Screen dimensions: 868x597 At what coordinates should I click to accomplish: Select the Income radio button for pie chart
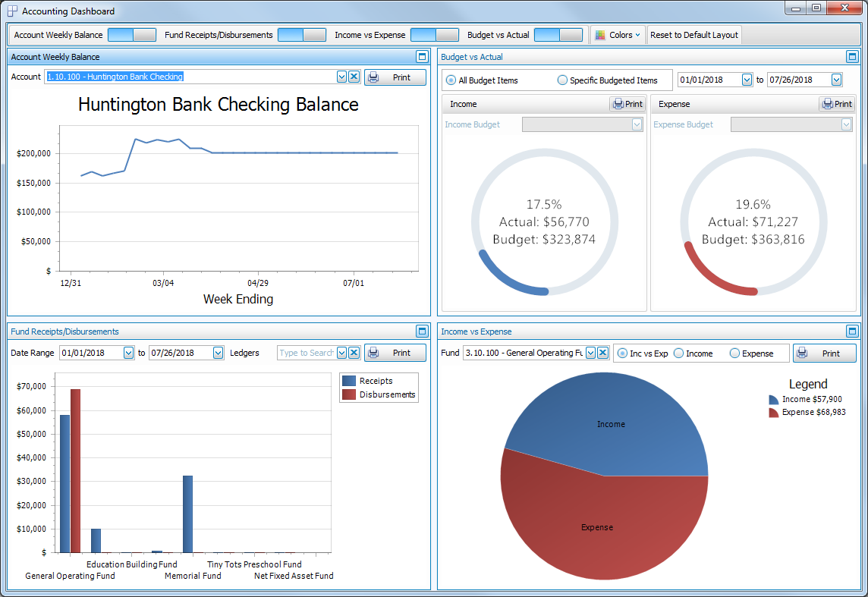coord(679,353)
